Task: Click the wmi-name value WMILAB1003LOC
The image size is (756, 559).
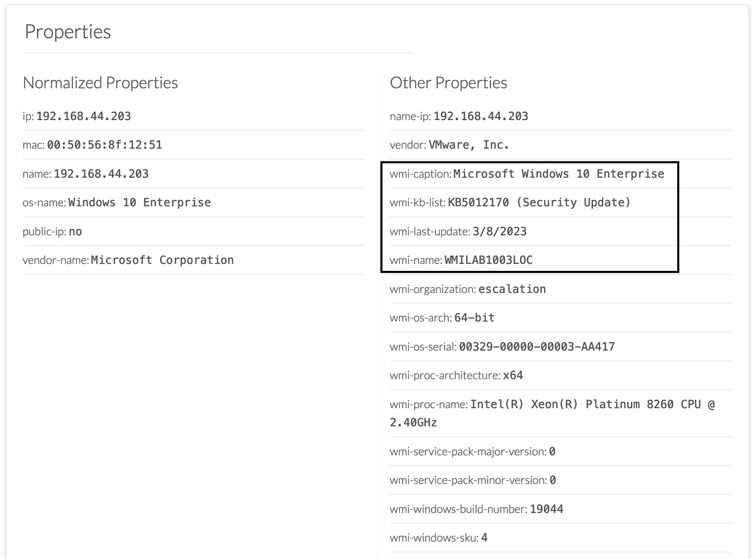Action: point(489,260)
